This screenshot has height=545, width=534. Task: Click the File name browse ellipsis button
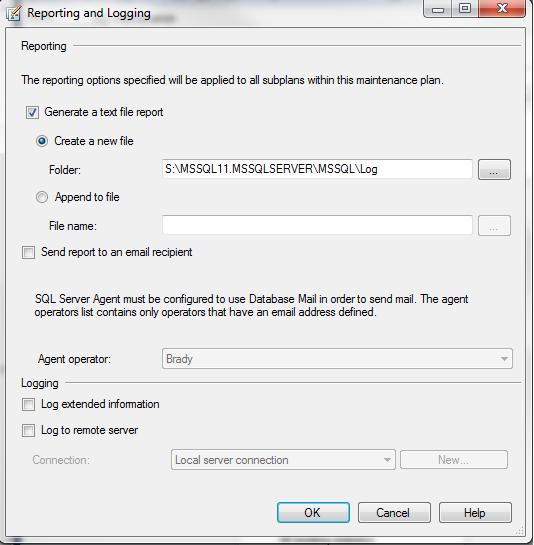494,226
